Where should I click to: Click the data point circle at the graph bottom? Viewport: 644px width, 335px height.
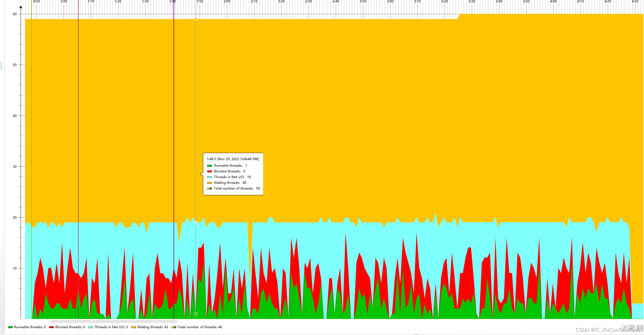coord(196,314)
